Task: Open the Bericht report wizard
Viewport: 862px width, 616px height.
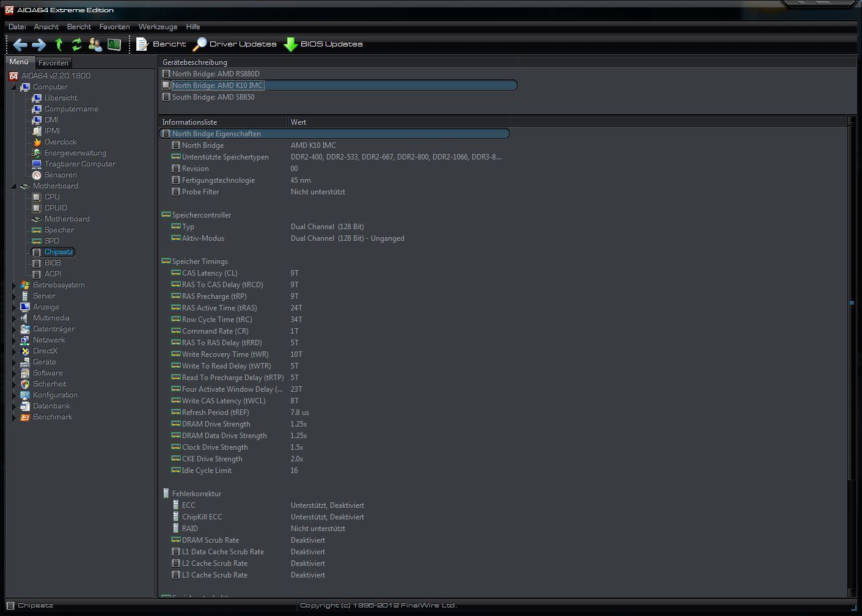Action: 161,44
